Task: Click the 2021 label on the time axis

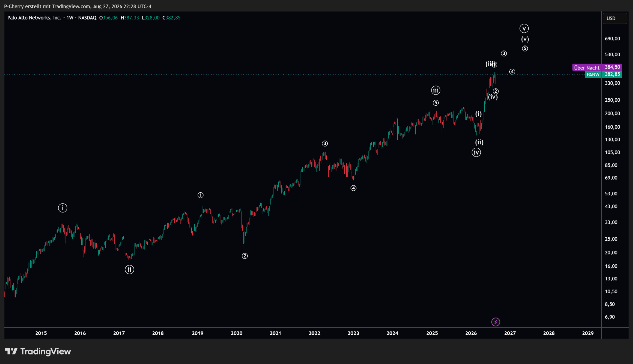Action: point(275,333)
